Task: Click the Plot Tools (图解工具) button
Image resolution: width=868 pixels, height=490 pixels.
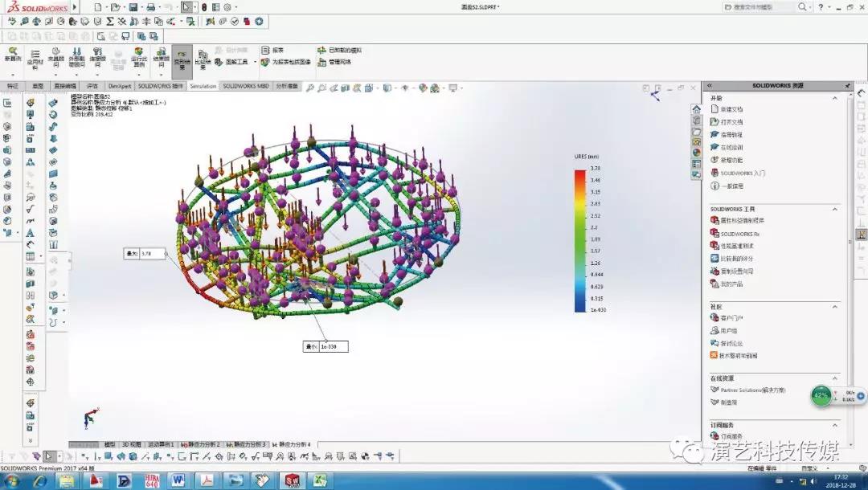Action: point(232,62)
